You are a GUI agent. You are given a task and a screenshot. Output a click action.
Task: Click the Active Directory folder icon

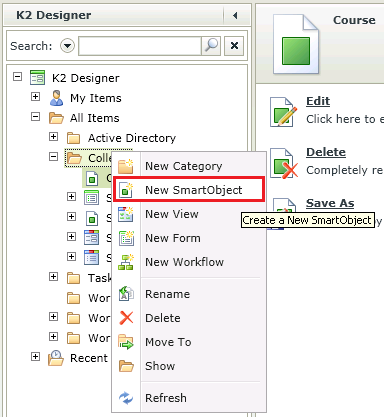tap(74, 138)
